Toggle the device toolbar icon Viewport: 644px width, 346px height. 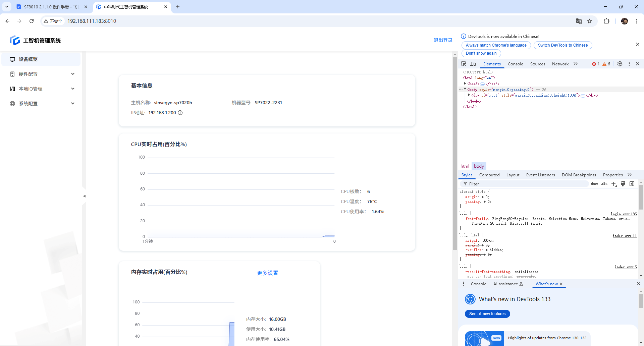pos(473,64)
